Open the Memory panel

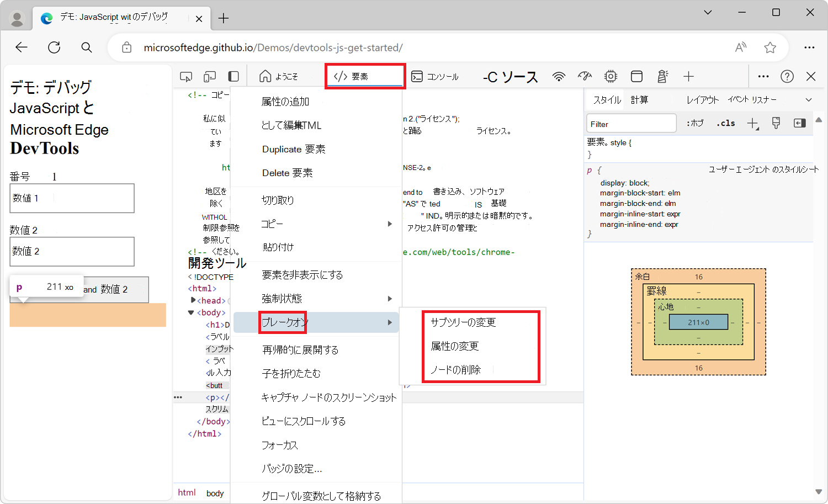(x=609, y=76)
